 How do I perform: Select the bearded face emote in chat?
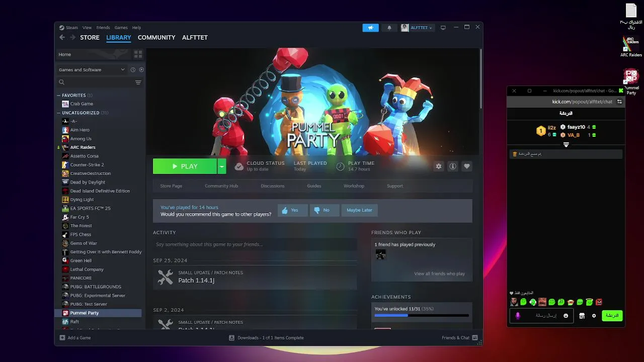[514, 302]
